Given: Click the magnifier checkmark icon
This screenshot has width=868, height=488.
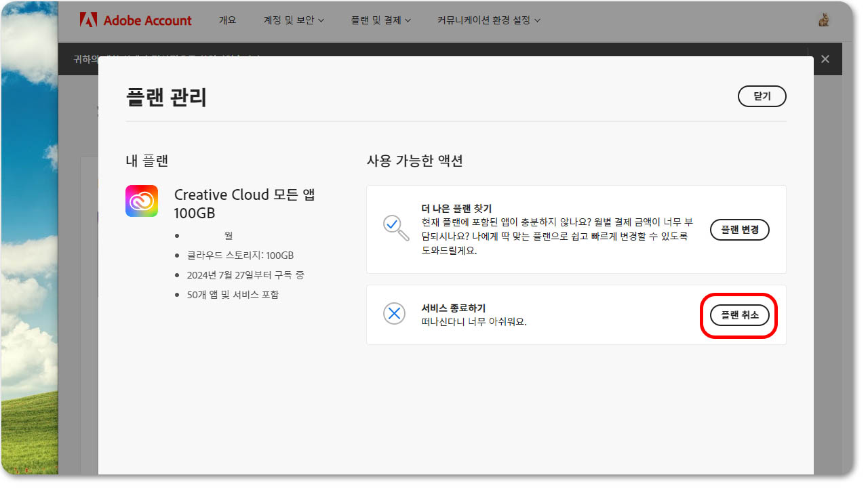Looking at the screenshot, I should pos(396,228).
